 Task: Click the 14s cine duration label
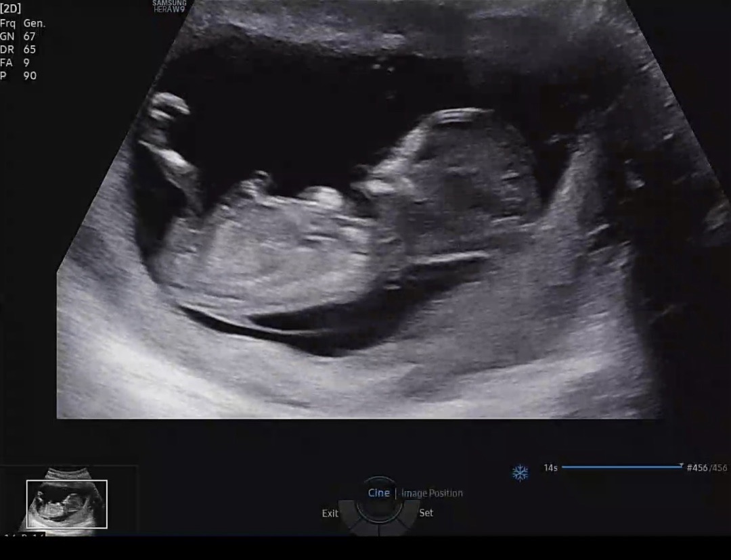tap(550, 467)
